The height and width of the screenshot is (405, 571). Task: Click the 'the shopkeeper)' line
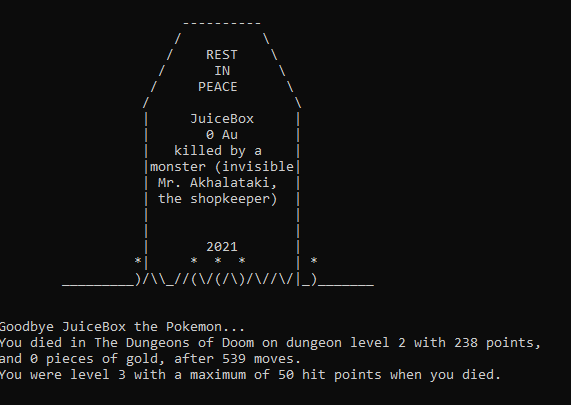[x=218, y=199]
